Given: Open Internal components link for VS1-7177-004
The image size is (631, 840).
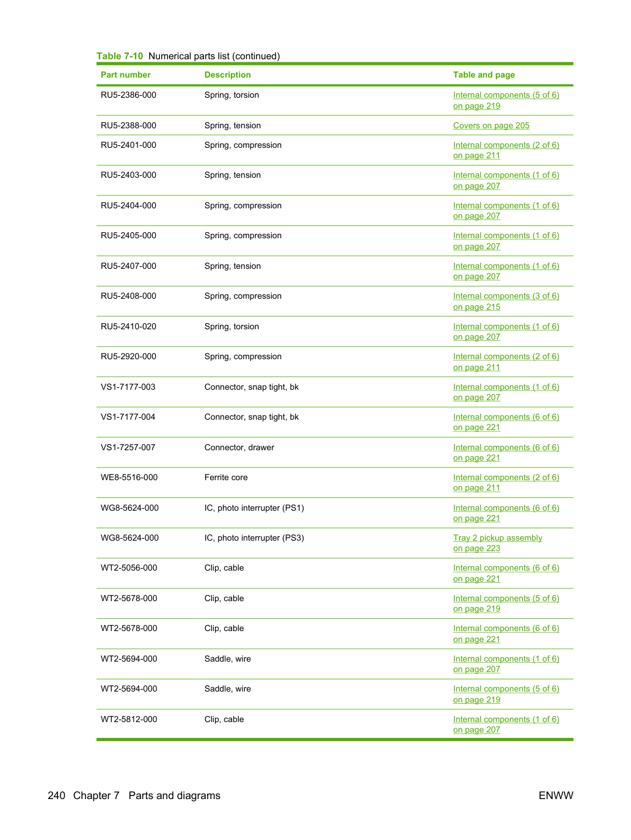Looking at the screenshot, I should (x=506, y=422).
